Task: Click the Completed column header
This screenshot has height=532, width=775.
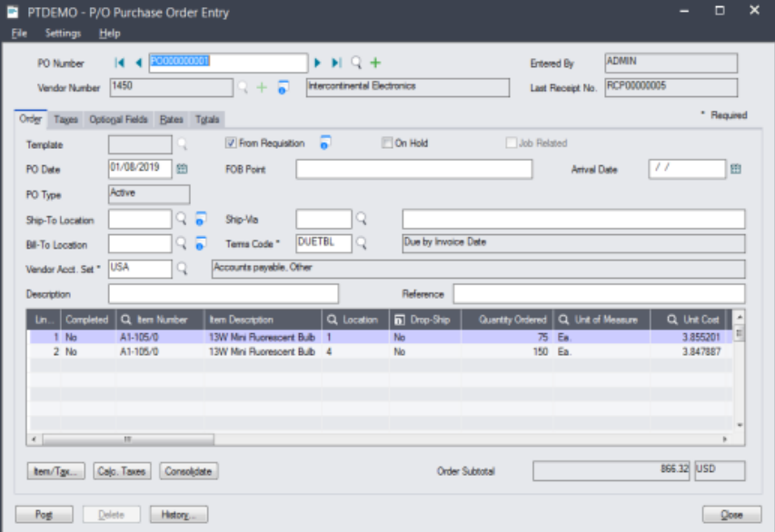Action: (x=88, y=320)
